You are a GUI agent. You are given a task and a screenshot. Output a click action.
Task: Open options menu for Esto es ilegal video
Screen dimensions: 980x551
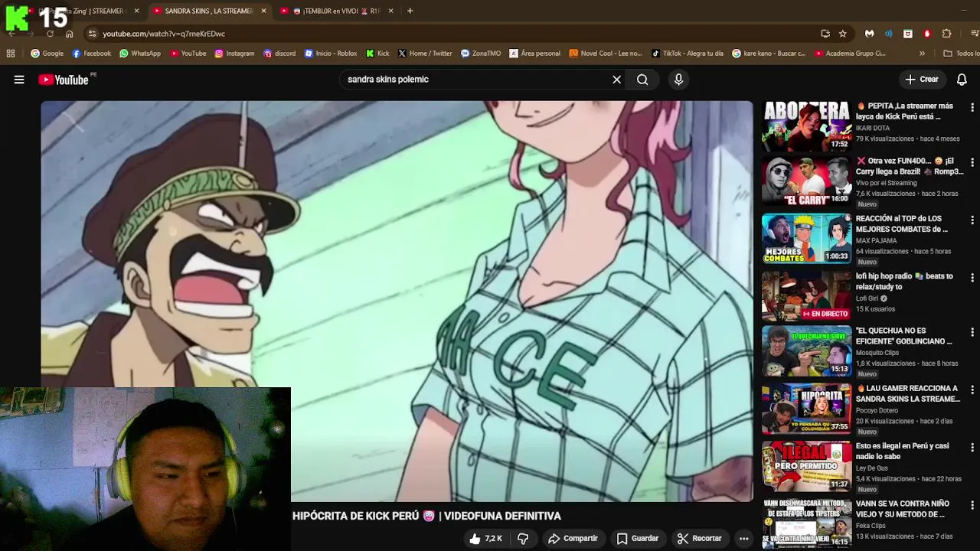click(x=972, y=448)
